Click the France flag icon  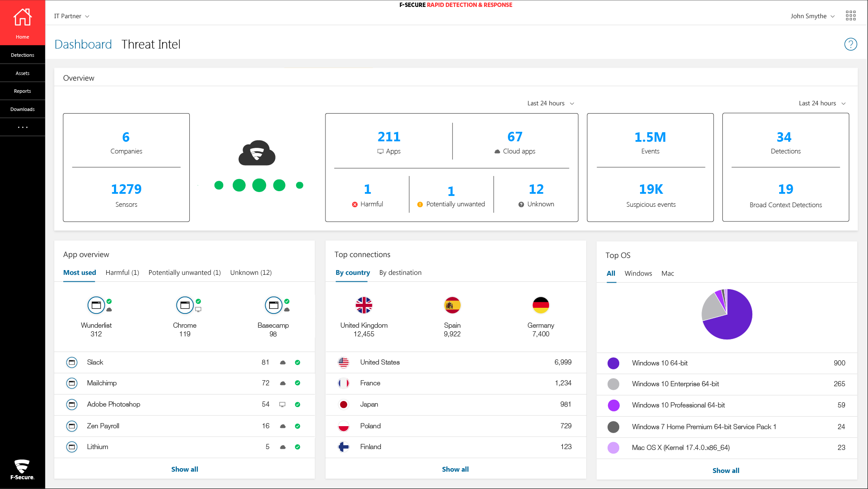click(x=344, y=383)
